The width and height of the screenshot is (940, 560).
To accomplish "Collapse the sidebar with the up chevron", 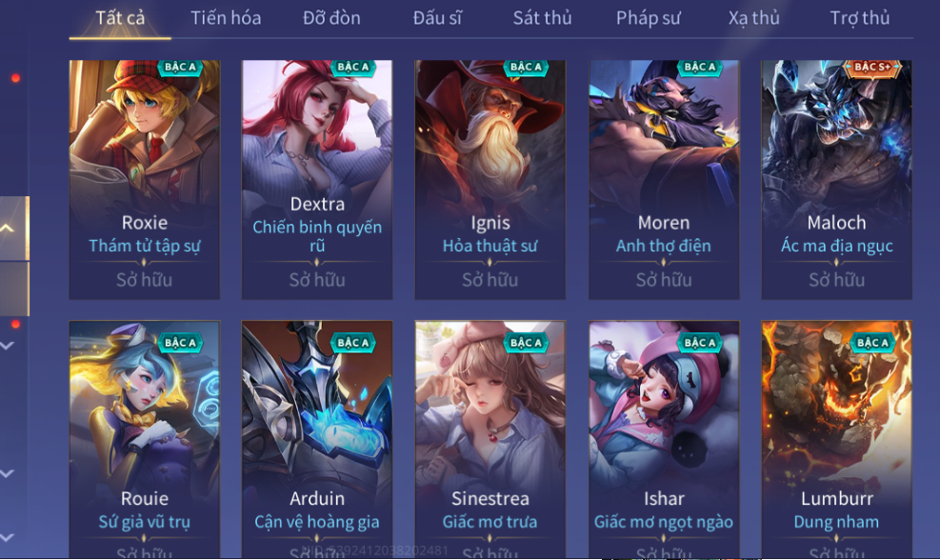I will click(x=8, y=228).
